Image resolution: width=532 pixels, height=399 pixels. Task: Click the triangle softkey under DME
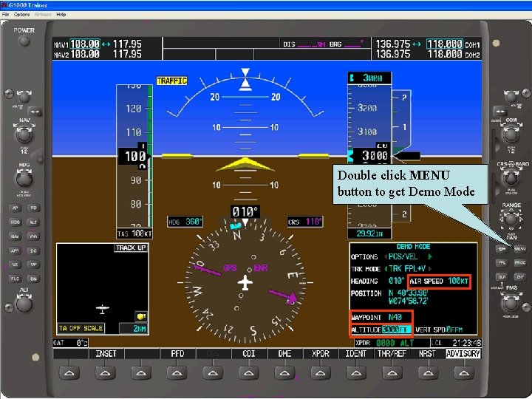pos(284,373)
